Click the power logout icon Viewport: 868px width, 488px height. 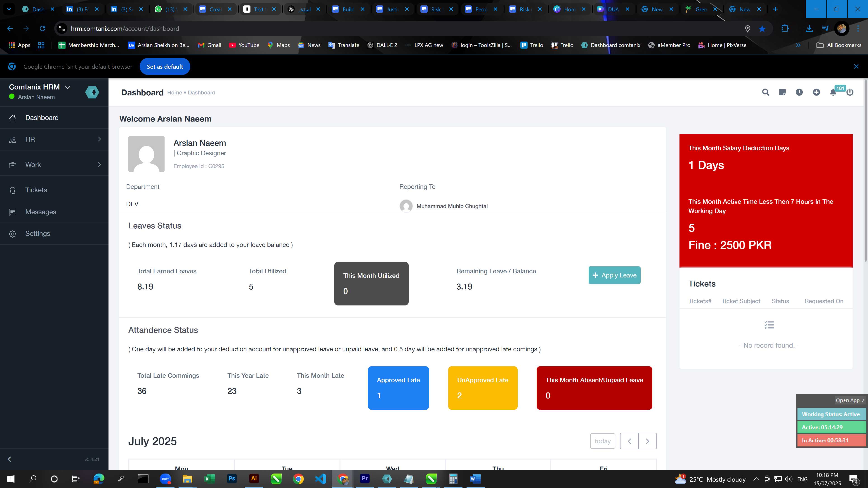click(x=850, y=92)
